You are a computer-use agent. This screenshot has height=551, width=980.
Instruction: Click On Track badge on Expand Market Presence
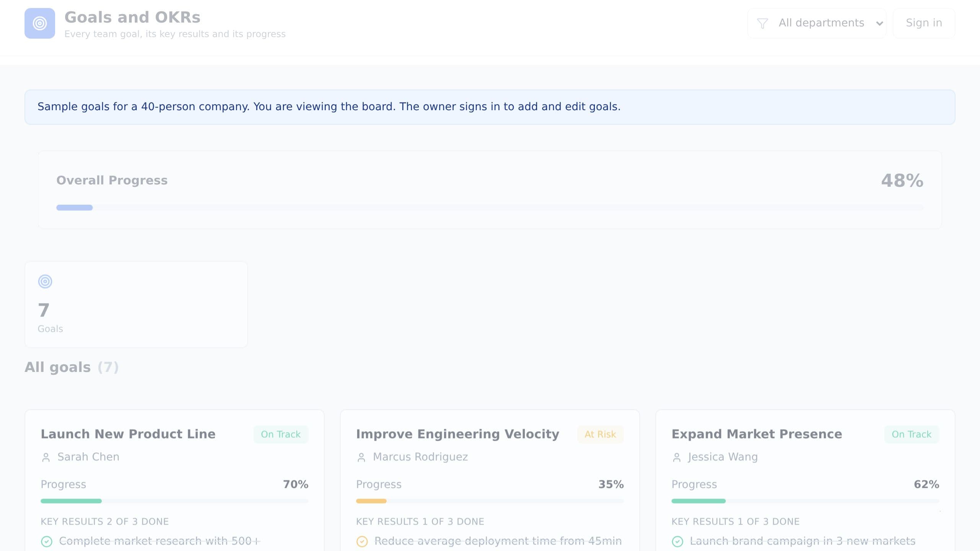(911, 434)
